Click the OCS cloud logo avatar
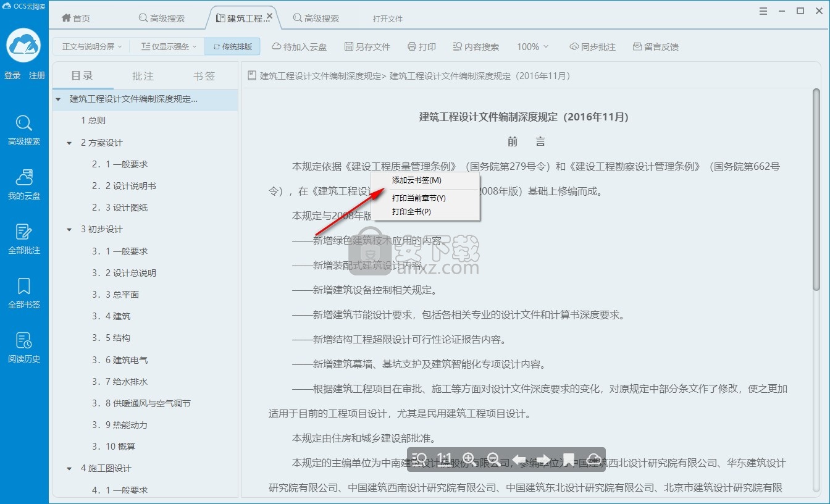 coord(24,45)
